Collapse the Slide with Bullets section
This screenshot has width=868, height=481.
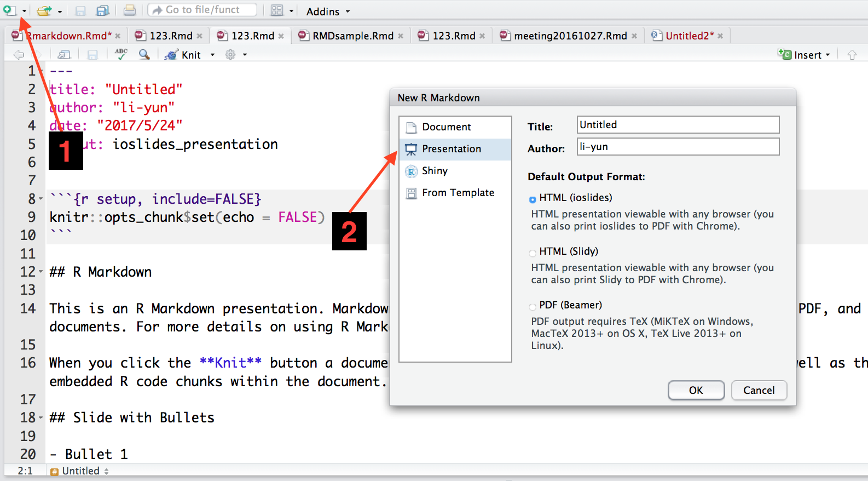[40, 418]
